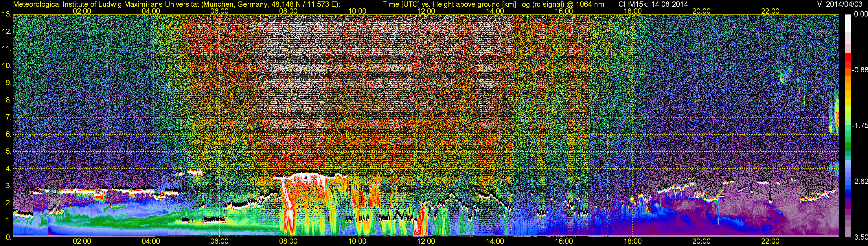Click the 02:00 label on the top time axis
Image resolution: width=868 pixels, height=246 pixels.
(x=82, y=11)
